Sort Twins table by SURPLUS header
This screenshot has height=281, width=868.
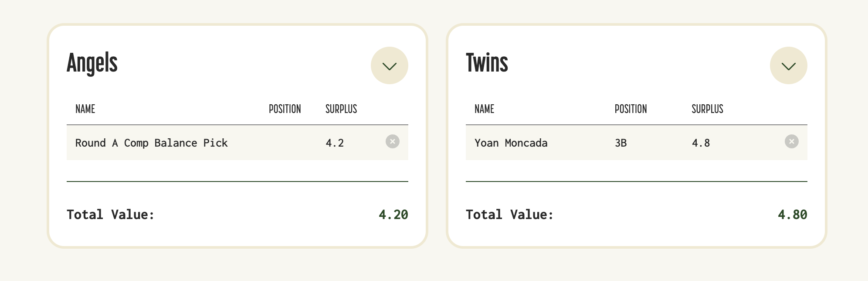(707, 109)
